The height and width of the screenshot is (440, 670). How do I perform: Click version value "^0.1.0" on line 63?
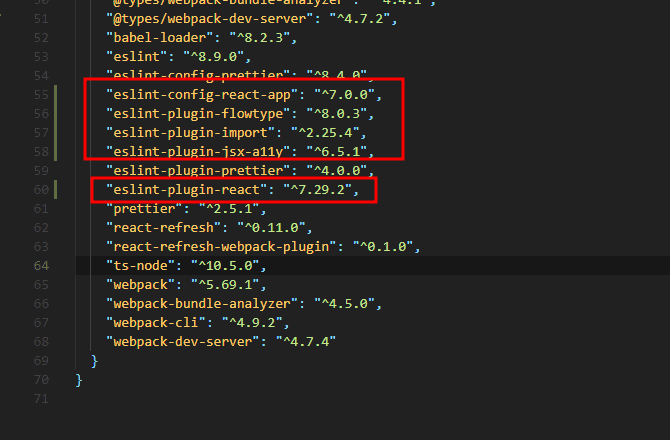coord(383,247)
